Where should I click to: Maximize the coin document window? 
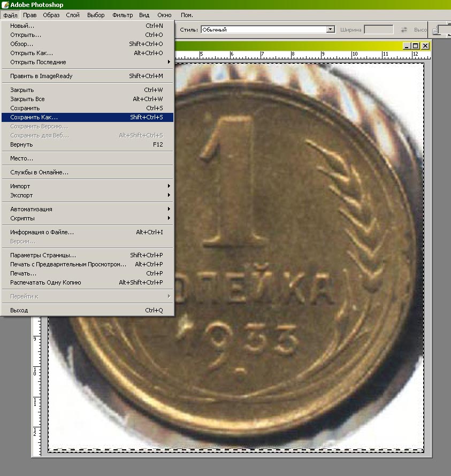click(416, 47)
